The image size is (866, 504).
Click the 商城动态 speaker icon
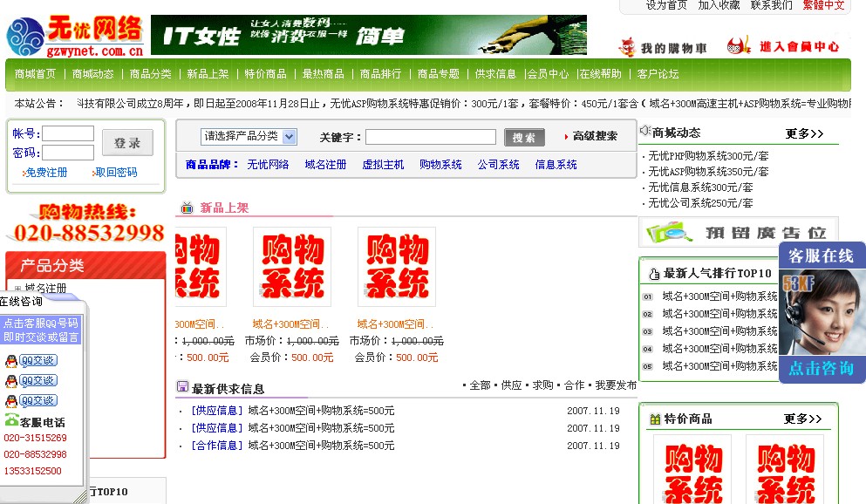pos(645,131)
